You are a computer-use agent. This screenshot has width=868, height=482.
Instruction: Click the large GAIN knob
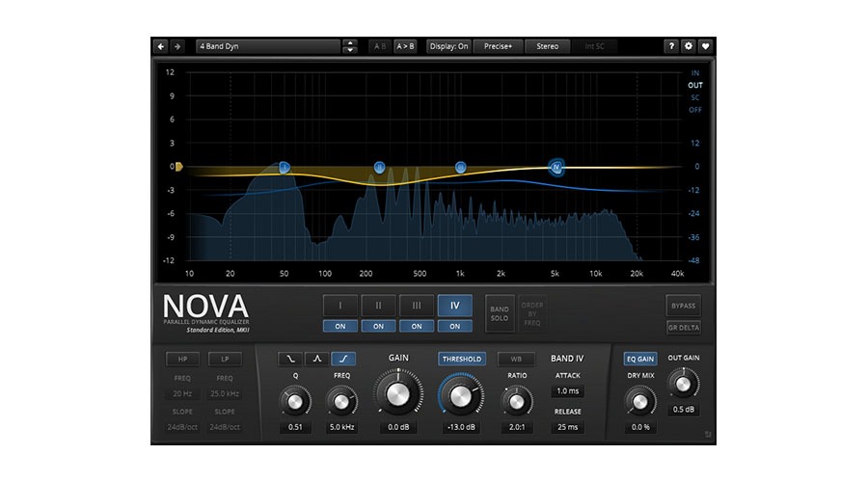pos(398,394)
